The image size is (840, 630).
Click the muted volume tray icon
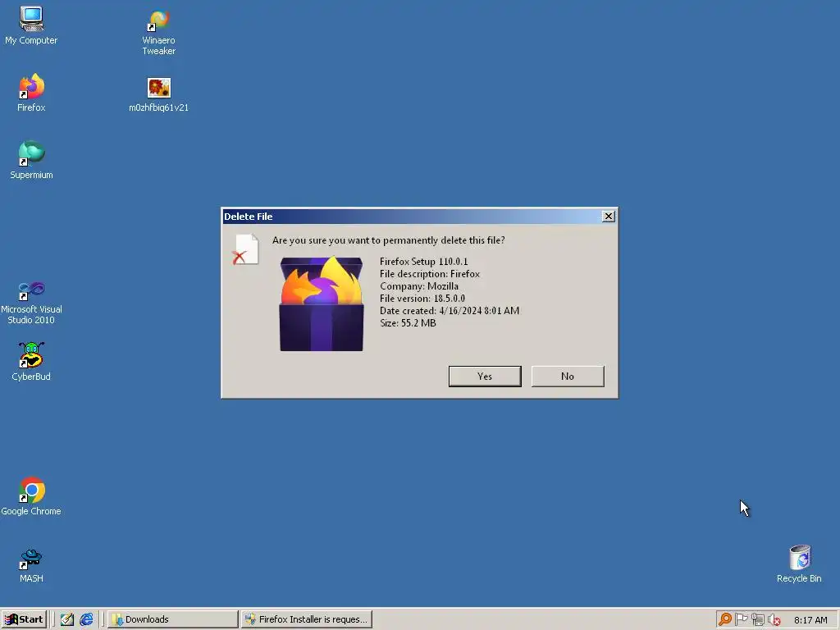point(774,619)
